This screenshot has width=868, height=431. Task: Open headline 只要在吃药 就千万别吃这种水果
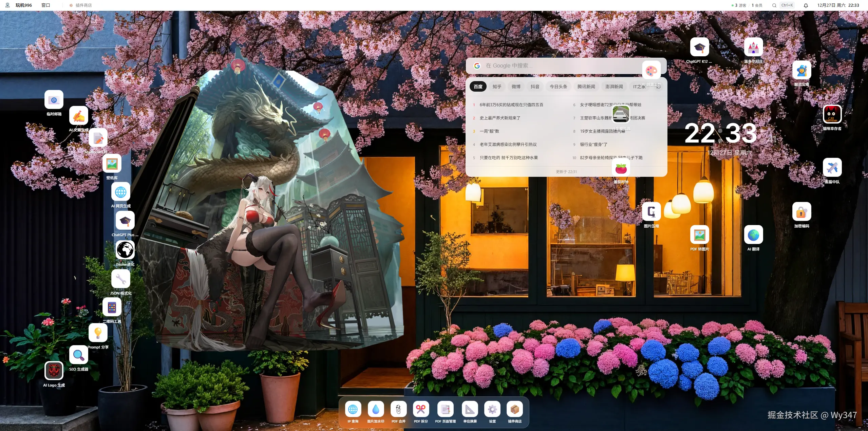(509, 158)
